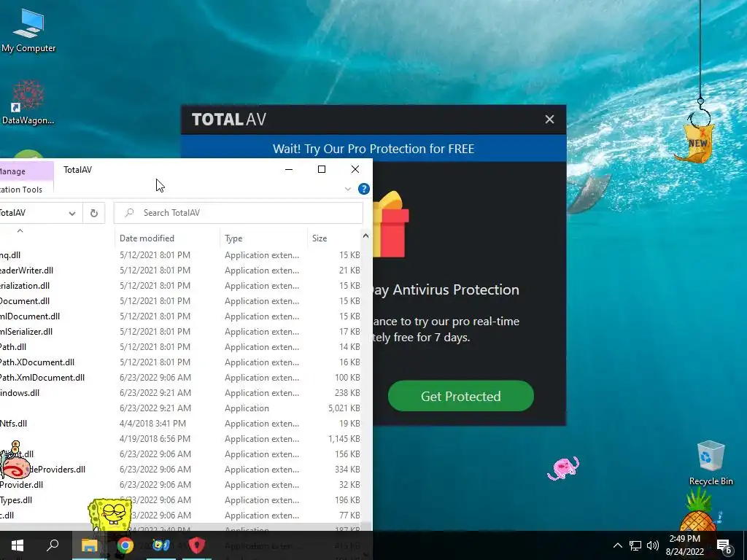747x560 pixels.
Task: Open the DataWagon desktop shortcut
Action: [28, 102]
